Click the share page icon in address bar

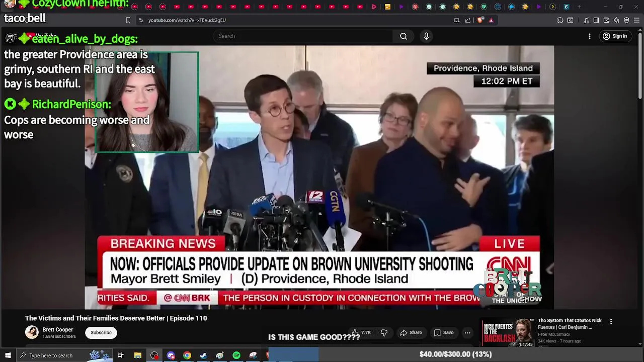[x=468, y=20]
